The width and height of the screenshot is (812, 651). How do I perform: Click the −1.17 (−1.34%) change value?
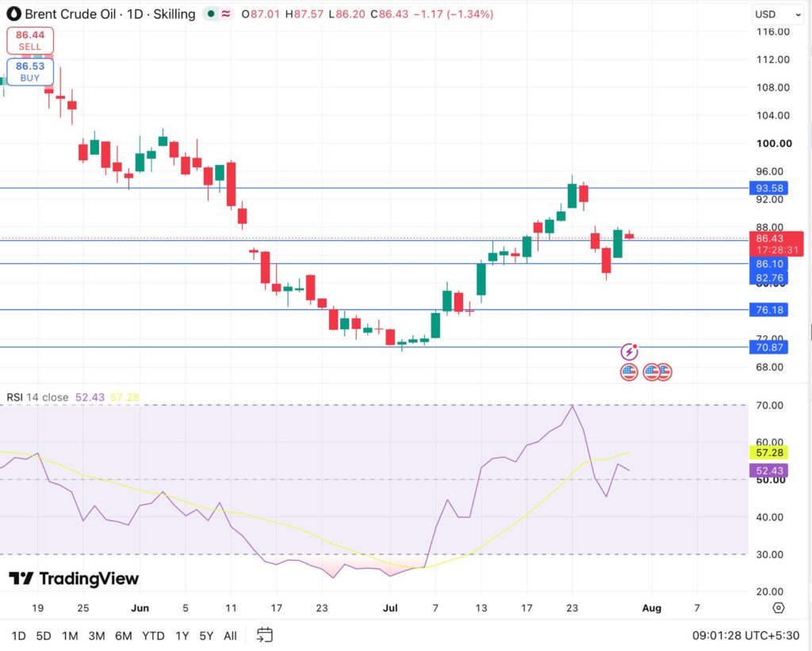tap(453, 14)
